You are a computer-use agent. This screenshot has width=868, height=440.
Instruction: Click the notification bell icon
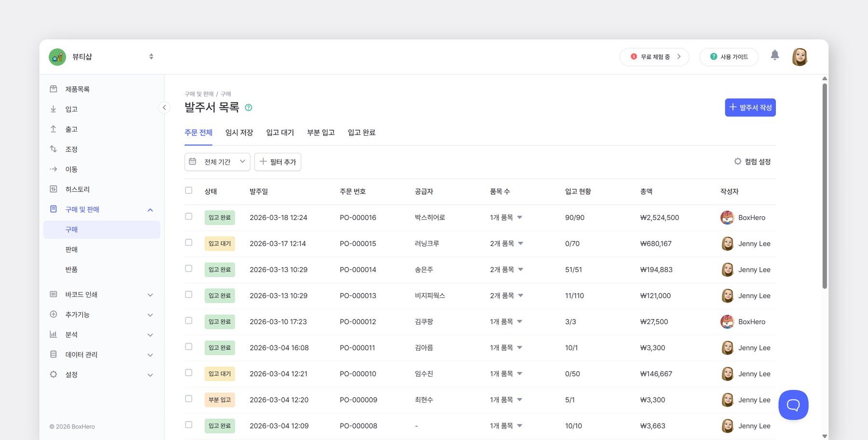tap(774, 55)
